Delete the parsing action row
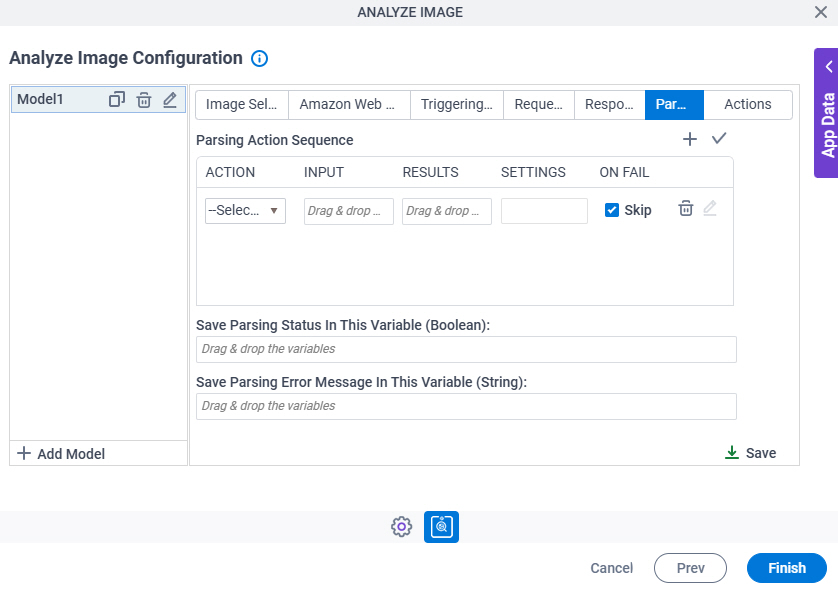Image resolution: width=838 pixels, height=590 pixels. tap(686, 208)
